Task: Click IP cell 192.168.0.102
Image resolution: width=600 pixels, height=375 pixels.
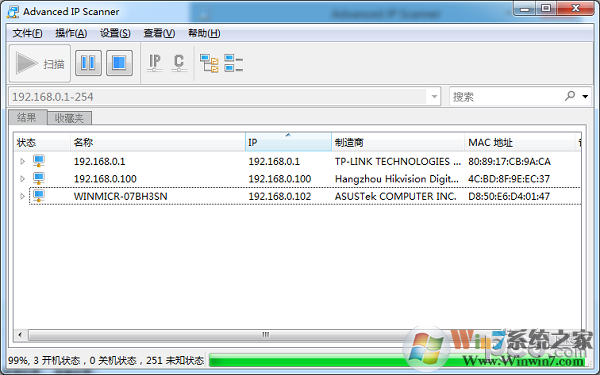Action: coord(280,196)
